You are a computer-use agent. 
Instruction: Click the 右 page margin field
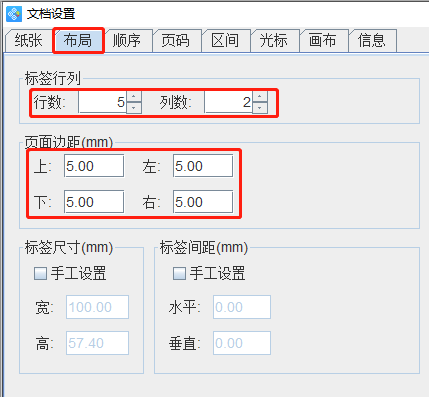click(203, 202)
